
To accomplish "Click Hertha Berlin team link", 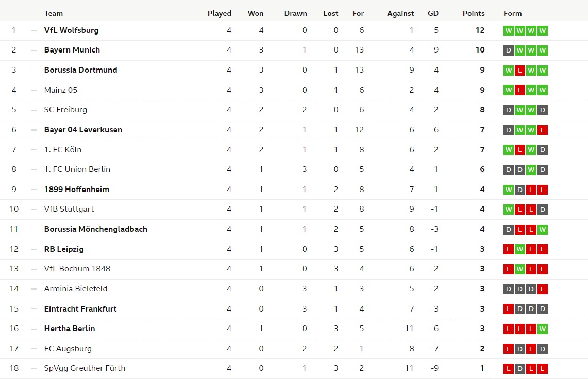I will 70,329.
